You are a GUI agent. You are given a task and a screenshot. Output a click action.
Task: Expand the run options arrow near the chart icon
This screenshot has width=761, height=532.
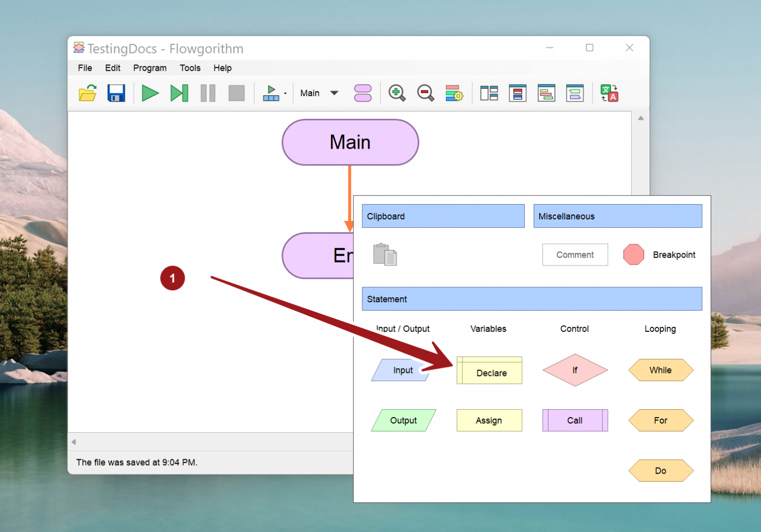pyautogui.click(x=285, y=93)
